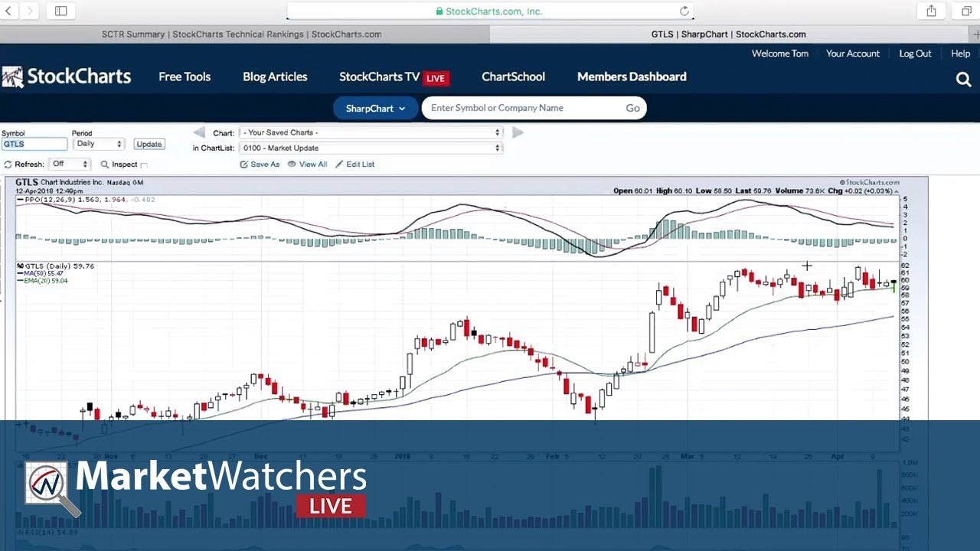Open site search magnifier icon
Image resolution: width=980 pixels, height=551 pixels.
(x=963, y=79)
